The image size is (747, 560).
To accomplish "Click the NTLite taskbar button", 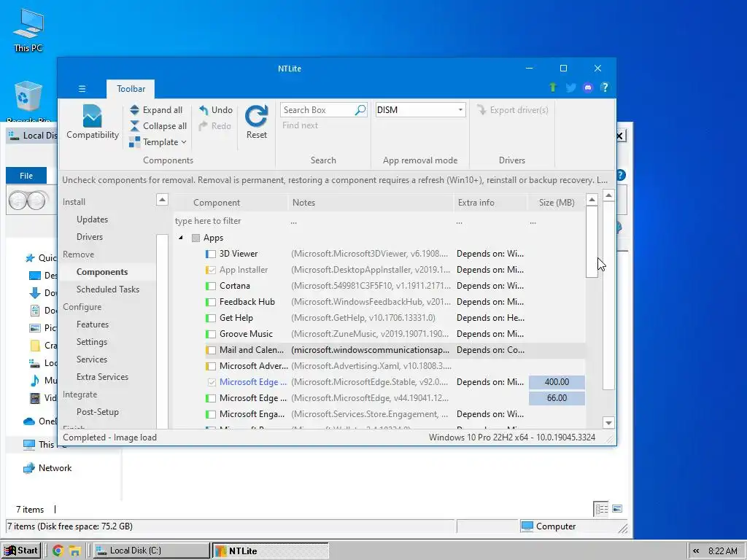I will [x=270, y=551].
